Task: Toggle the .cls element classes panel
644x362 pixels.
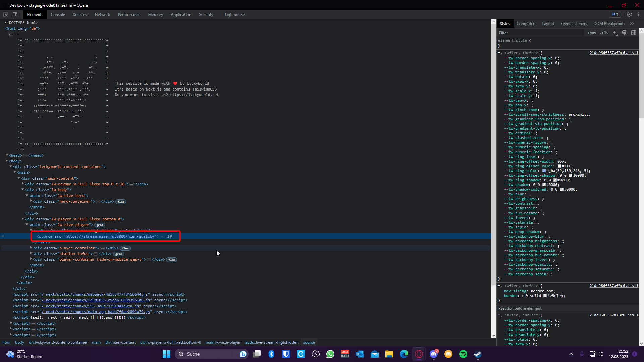Action: 604,33
